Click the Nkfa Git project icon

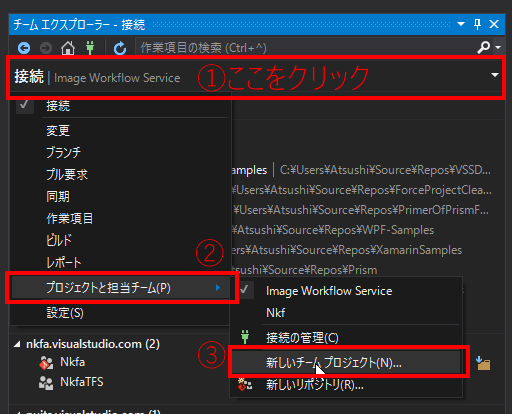pyautogui.click(x=46, y=363)
